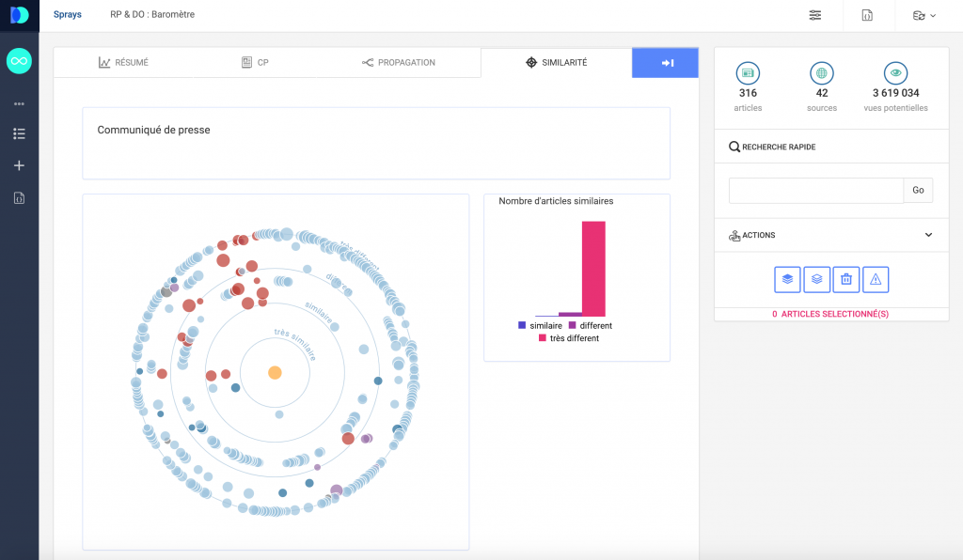Viewport: 963px width, 560px height.
Task: Open filter sliders settings in header
Action: point(814,15)
